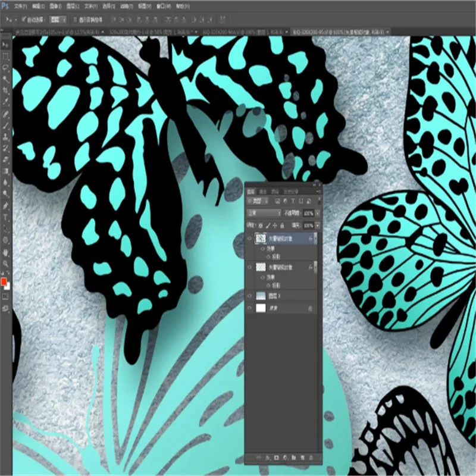
Task: Lock layer position icon
Action: [x=275, y=226]
